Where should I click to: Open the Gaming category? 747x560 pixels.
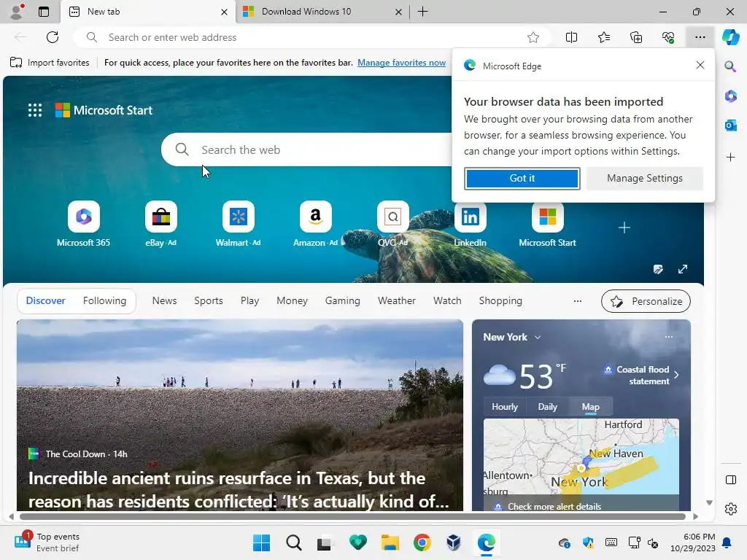pos(343,300)
